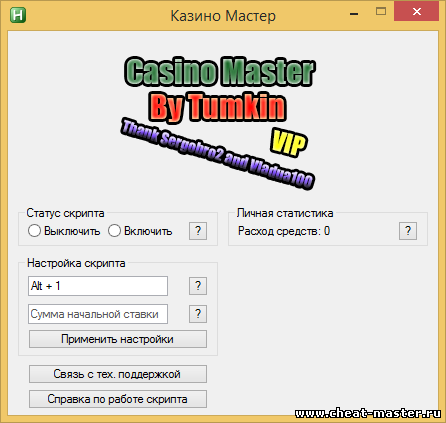Screen dimensions: 446x423
Task: Maximize the Казино Мастер window
Action: coord(381,12)
